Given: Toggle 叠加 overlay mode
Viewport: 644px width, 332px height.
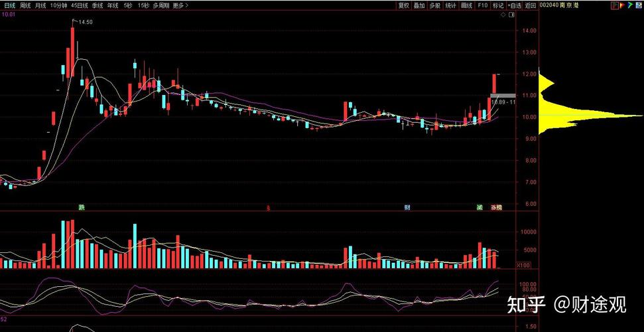Looking at the screenshot, I should coord(419,5).
